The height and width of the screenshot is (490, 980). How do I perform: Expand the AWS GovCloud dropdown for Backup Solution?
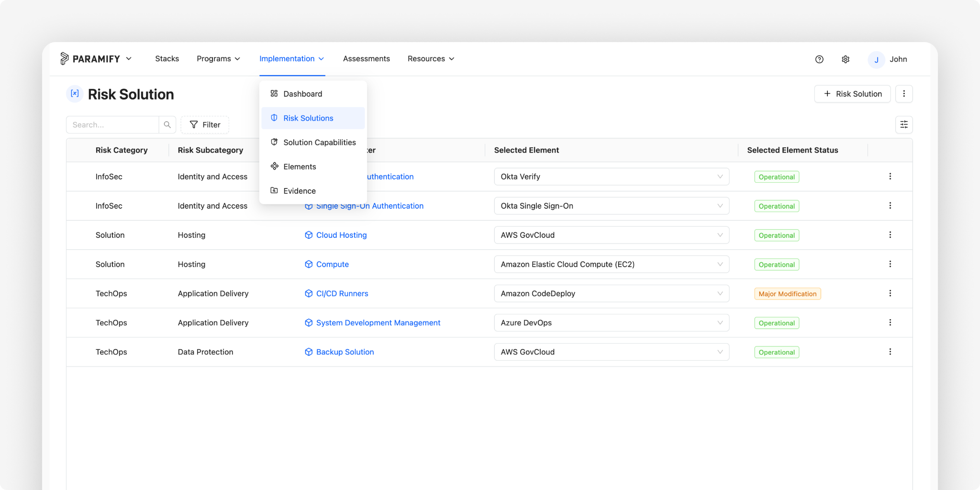point(612,352)
